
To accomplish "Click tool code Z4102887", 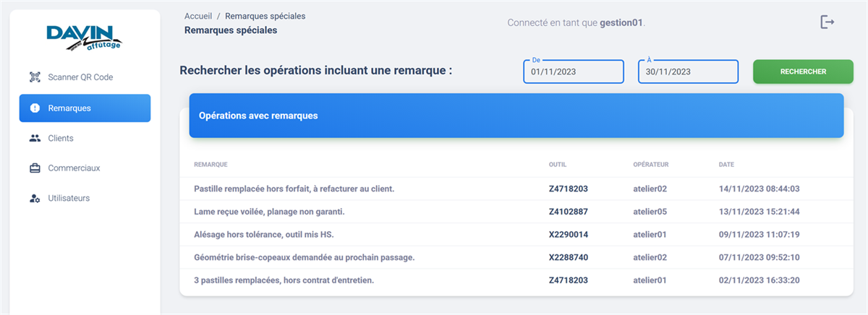I will point(569,212).
